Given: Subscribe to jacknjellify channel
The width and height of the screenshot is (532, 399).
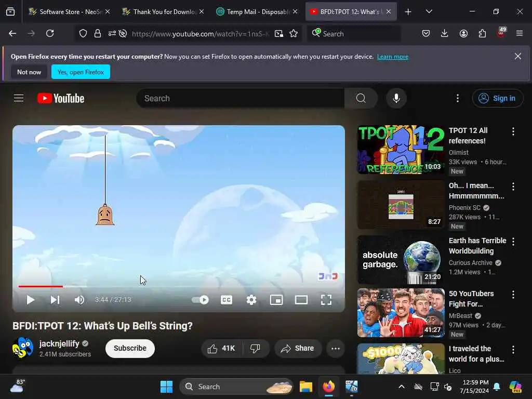Looking at the screenshot, I should [130, 348].
